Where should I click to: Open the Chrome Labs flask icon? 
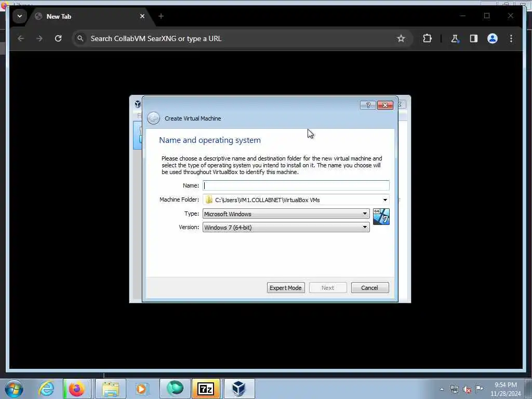tap(455, 38)
